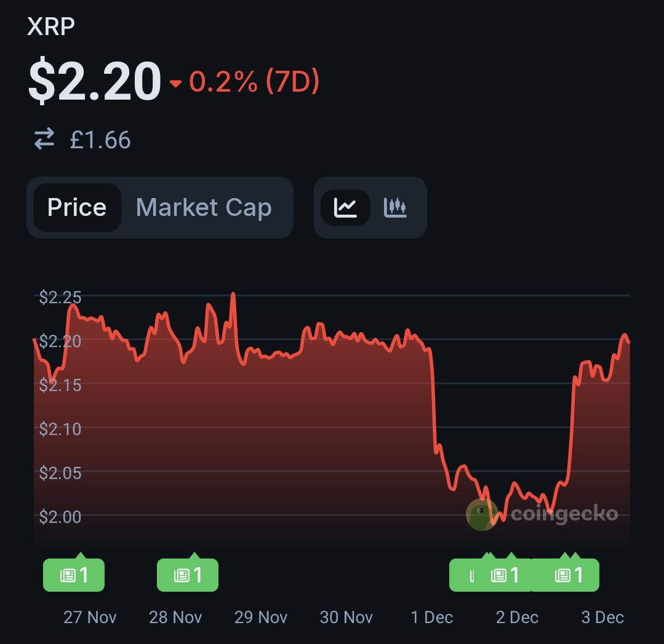
Task: Open news marker above 28 Nov
Action: point(188,575)
